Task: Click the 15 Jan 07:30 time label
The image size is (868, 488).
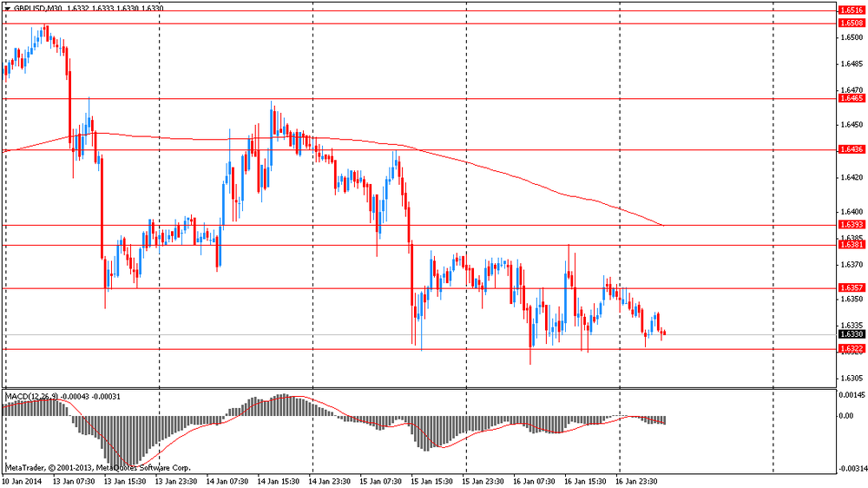Action: click(381, 481)
